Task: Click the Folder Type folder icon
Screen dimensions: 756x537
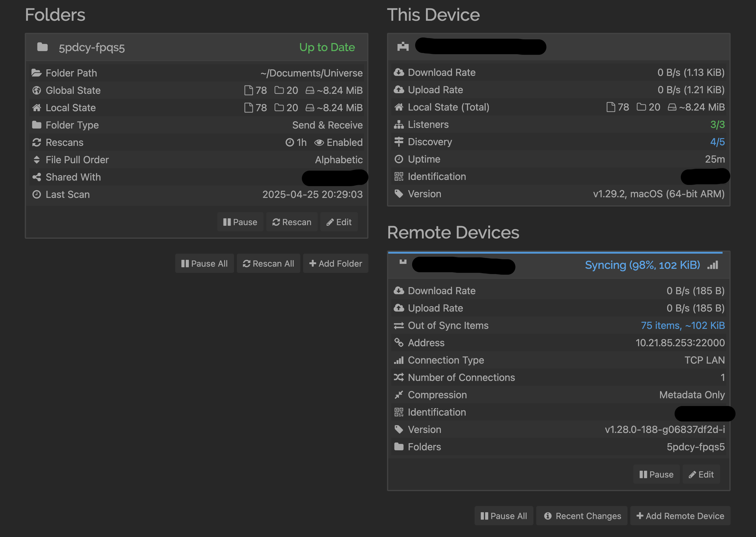Action: click(x=36, y=125)
